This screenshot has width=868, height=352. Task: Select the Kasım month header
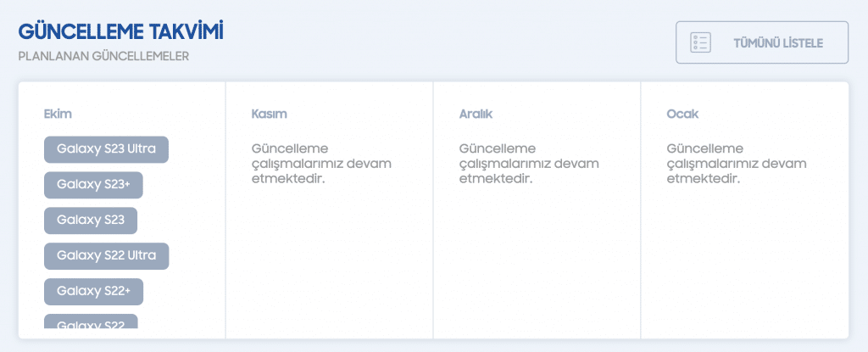tap(270, 115)
